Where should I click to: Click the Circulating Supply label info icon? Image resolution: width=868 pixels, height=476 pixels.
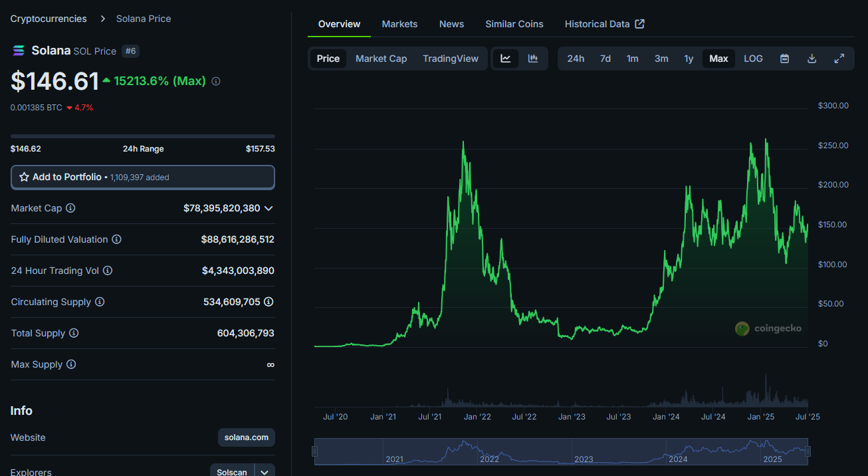tap(100, 302)
